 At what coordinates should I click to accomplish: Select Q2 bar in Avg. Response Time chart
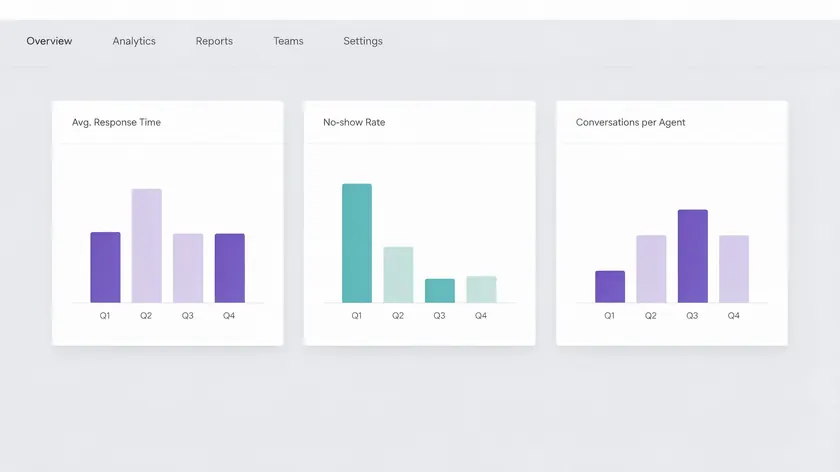tap(147, 246)
